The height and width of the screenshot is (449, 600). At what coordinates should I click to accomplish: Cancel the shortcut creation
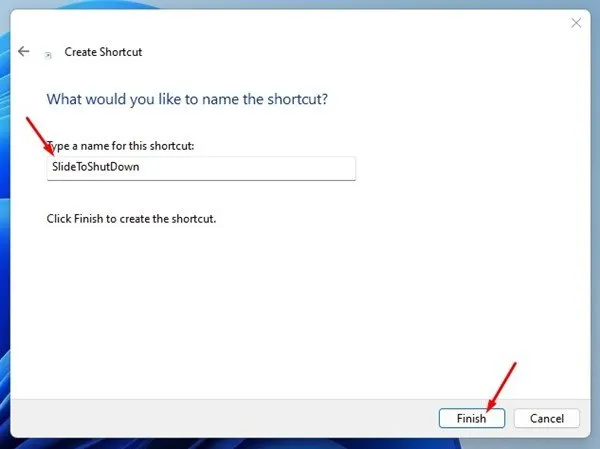(547, 418)
